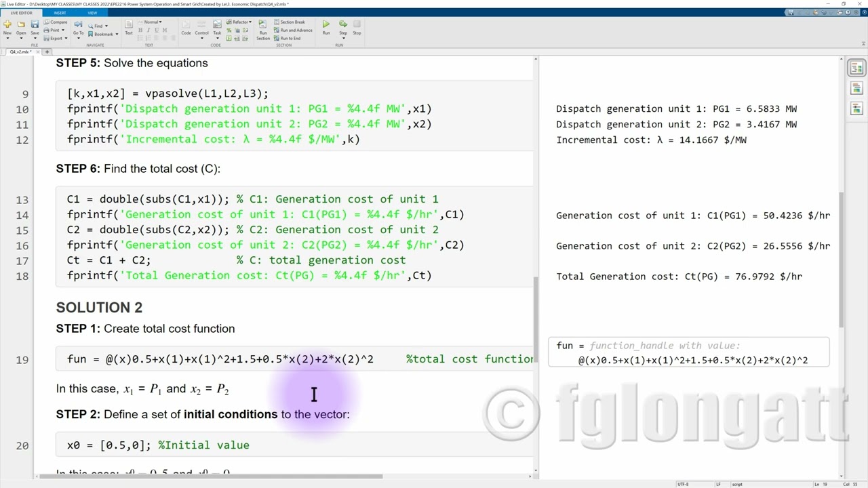868x488 pixels.
Task: Click the 'Ln 19' status bar entry
Action: click(x=821, y=484)
